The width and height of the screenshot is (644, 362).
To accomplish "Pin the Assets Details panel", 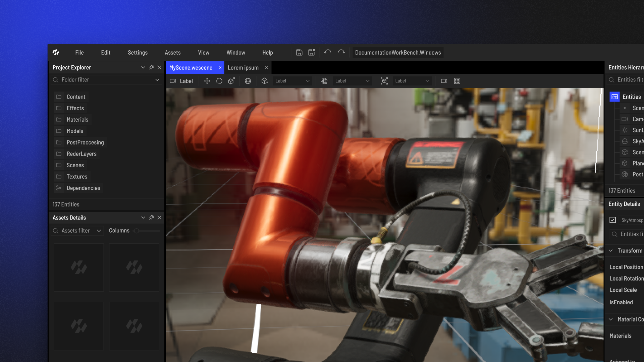I will 152,218.
